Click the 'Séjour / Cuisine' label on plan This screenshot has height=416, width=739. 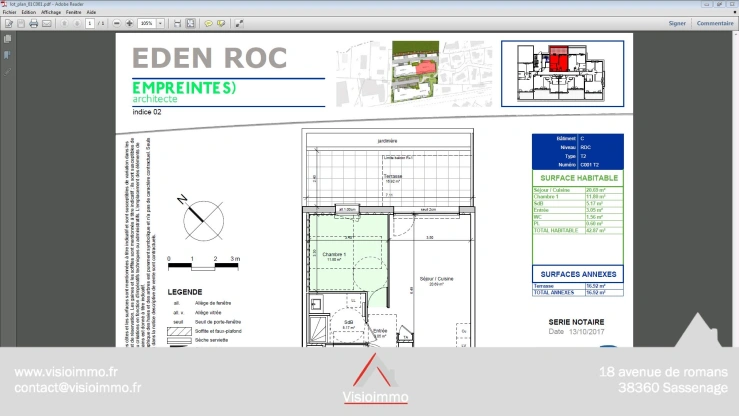pyautogui.click(x=436, y=279)
